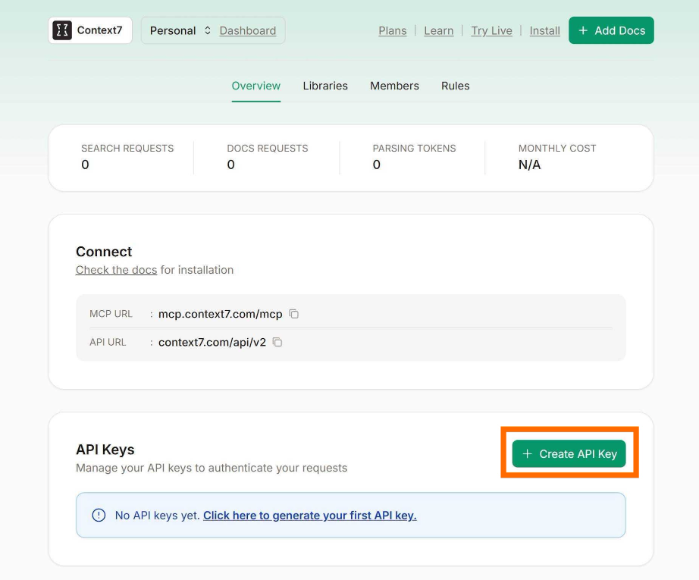Select the mcp.context7.com/mcp URL text
Screen dimensions: 699x580
pos(221,314)
